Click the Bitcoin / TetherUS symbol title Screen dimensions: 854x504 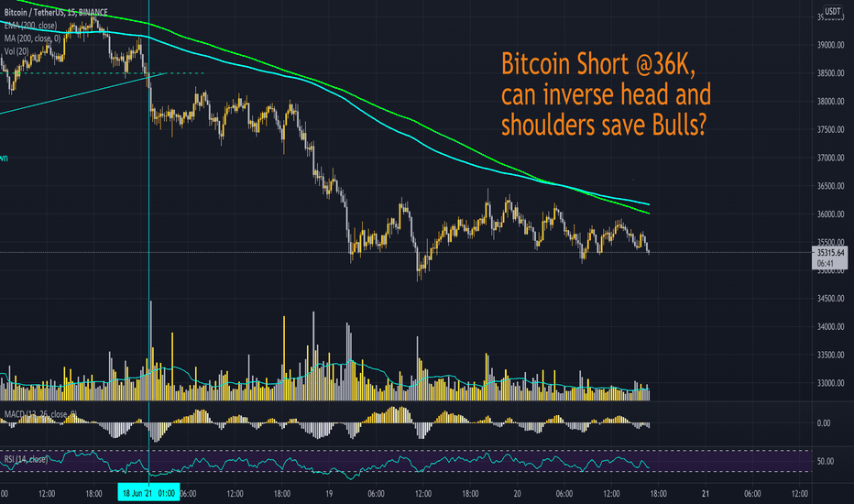point(56,12)
